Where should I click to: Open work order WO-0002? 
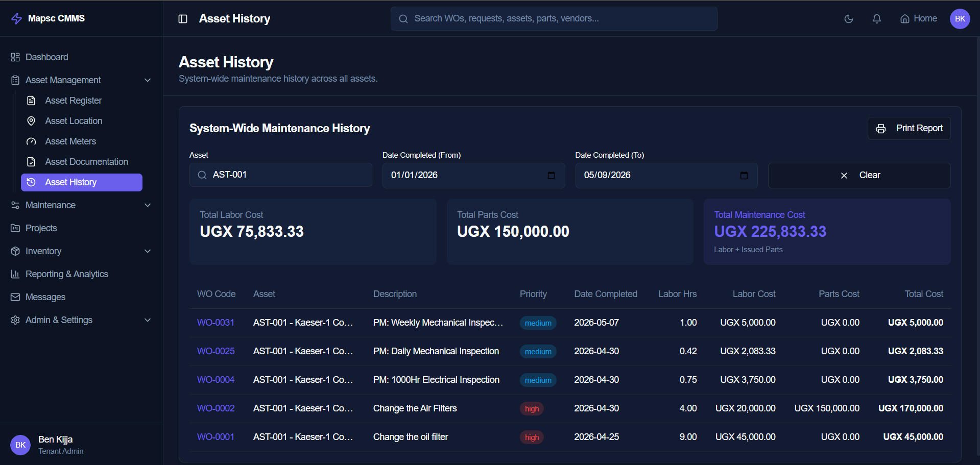click(216, 408)
